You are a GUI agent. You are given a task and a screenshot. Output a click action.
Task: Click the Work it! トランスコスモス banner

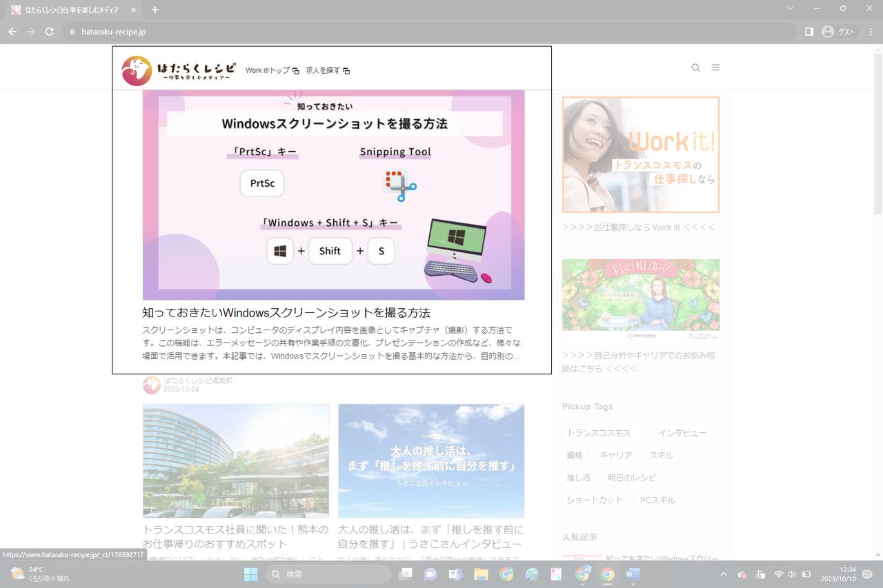(x=640, y=154)
